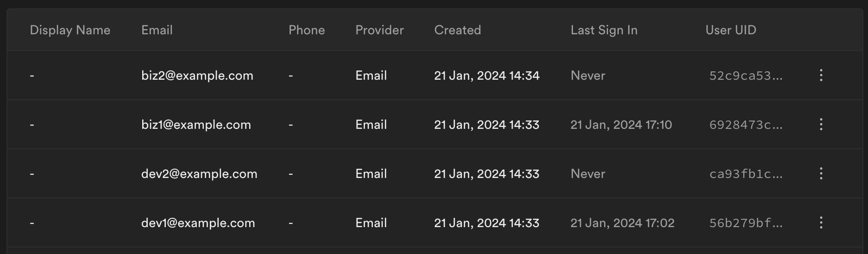
Task: Click the User UID column header
Action: (x=730, y=30)
